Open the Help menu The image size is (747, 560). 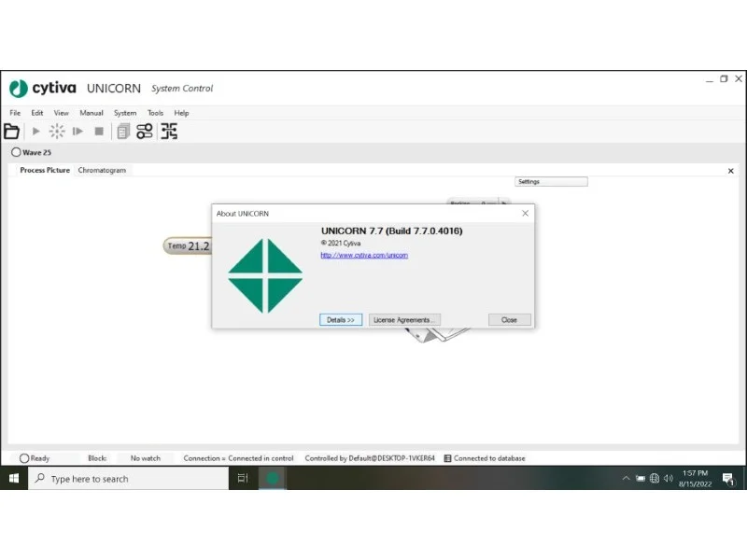click(x=181, y=113)
